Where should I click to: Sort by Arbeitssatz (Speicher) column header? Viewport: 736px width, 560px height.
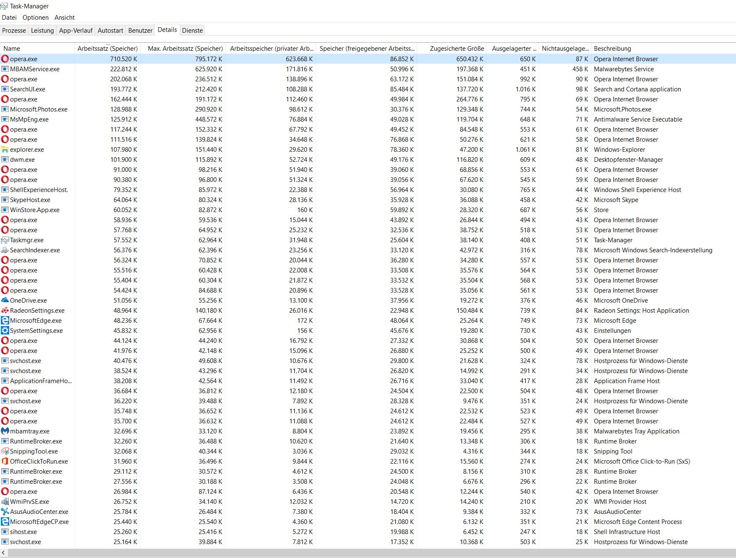pyautogui.click(x=107, y=49)
